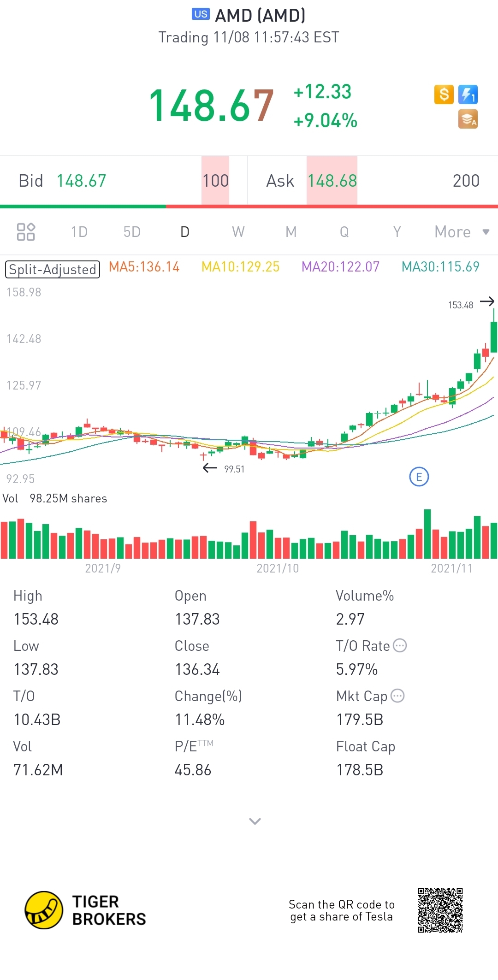Tap the Close value 136.34
The height and width of the screenshot is (980, 498).
click(197, 669)
